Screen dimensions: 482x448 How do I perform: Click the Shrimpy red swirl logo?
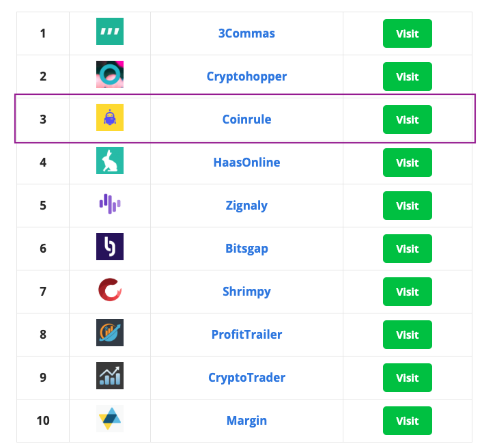click(110, 290)
